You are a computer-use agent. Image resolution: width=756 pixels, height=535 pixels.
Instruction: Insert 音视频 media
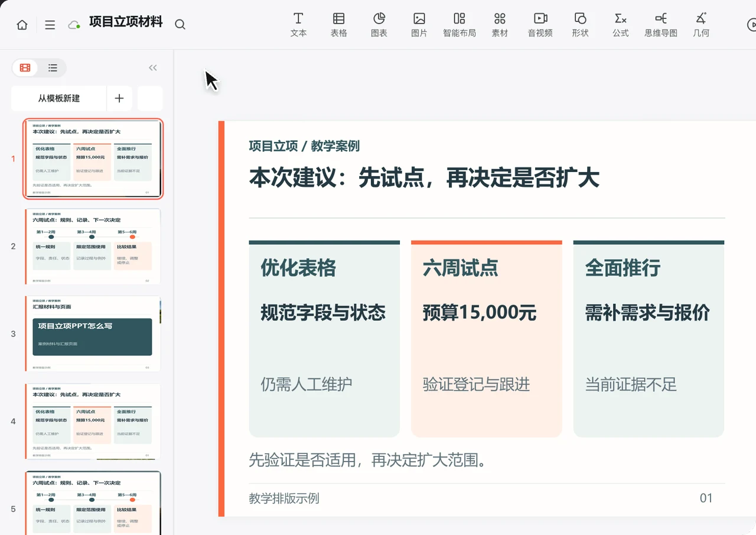[x=540, y=25]
